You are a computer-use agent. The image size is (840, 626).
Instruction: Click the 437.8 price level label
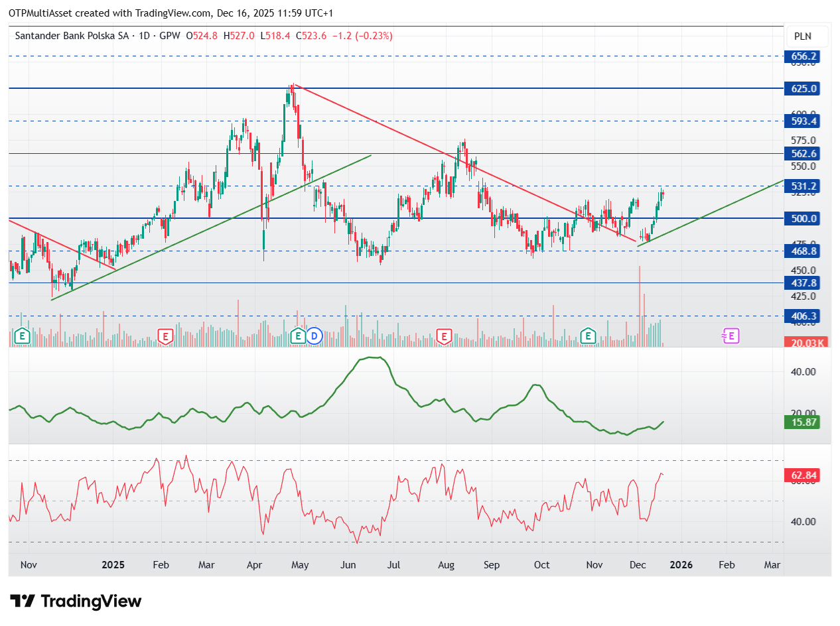[803, 282]
